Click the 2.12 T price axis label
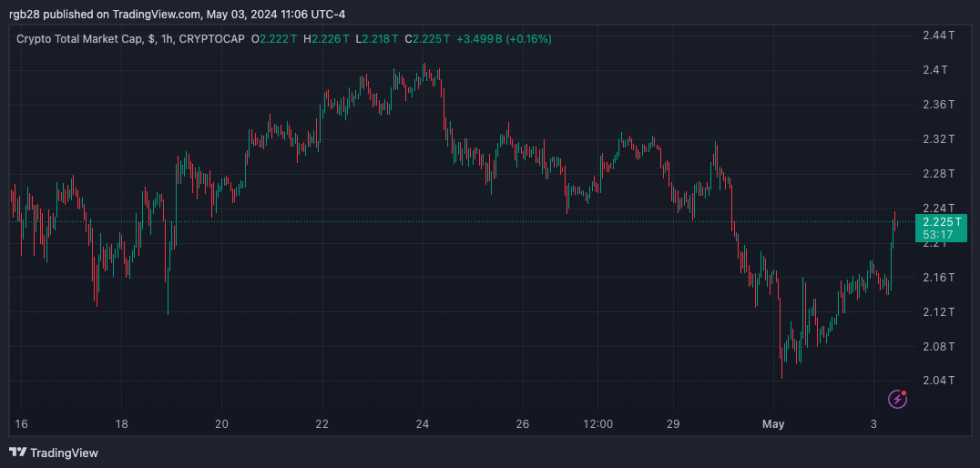The width and height of the screenshot is (980, 468). point(938,311)
